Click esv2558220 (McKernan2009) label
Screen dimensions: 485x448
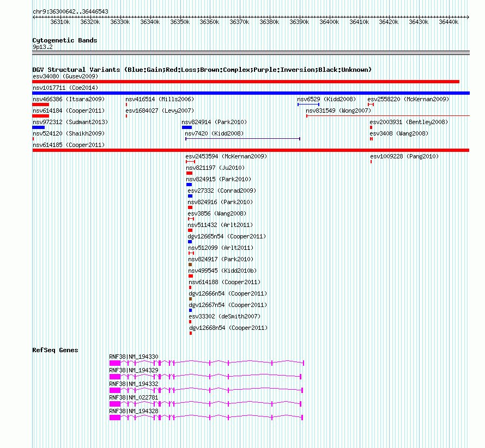coord(408,99)
